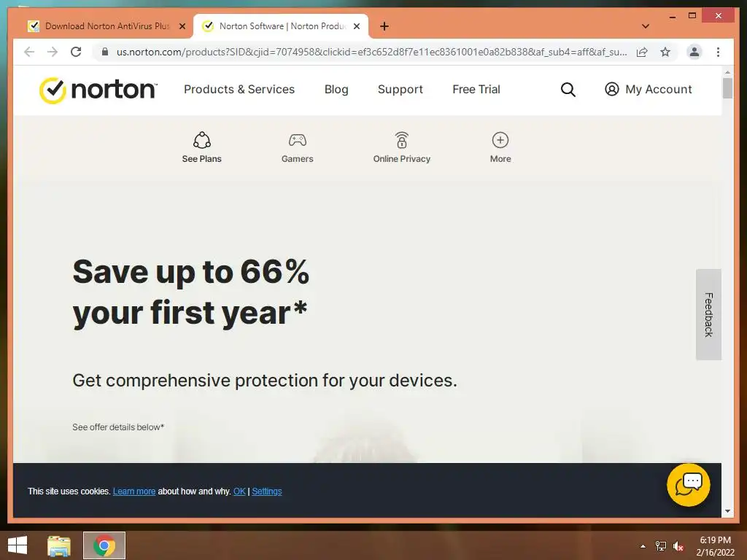The image size is (747, 560).
Task: Close the Download Norton AntiVirus Plus tab
Action: point(182,26)
